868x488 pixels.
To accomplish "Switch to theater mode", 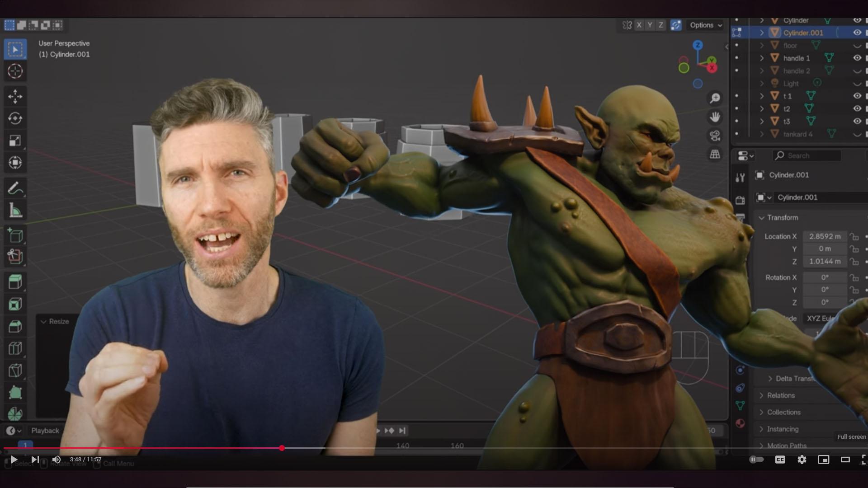I will tap(845, 460).
